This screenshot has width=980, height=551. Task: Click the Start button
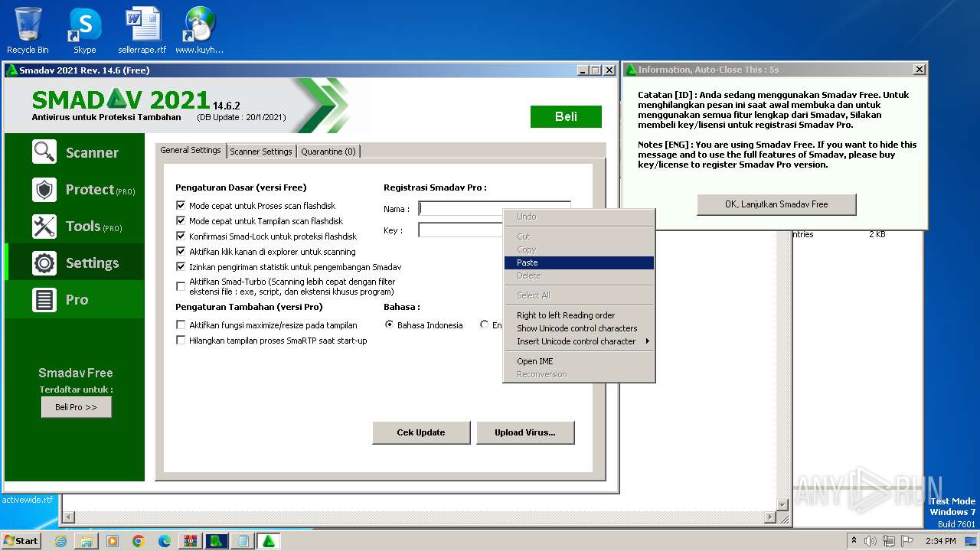tap(21, 541)
